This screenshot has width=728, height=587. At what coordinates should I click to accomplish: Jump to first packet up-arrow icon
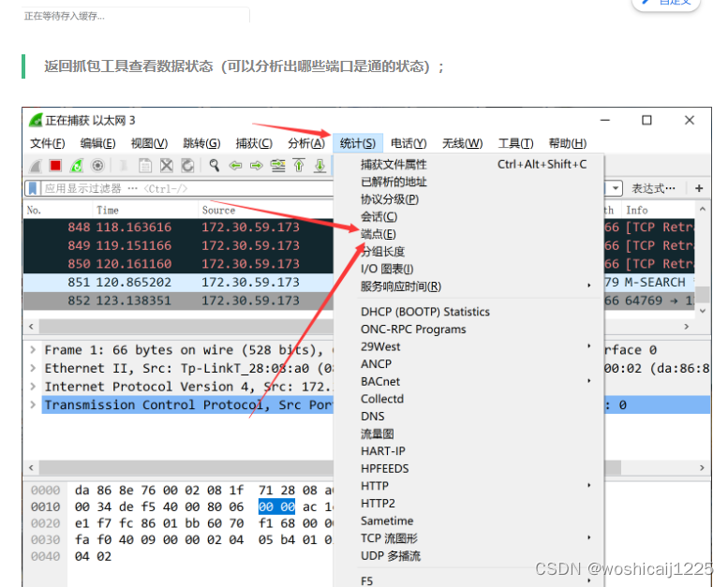(299, 166)
